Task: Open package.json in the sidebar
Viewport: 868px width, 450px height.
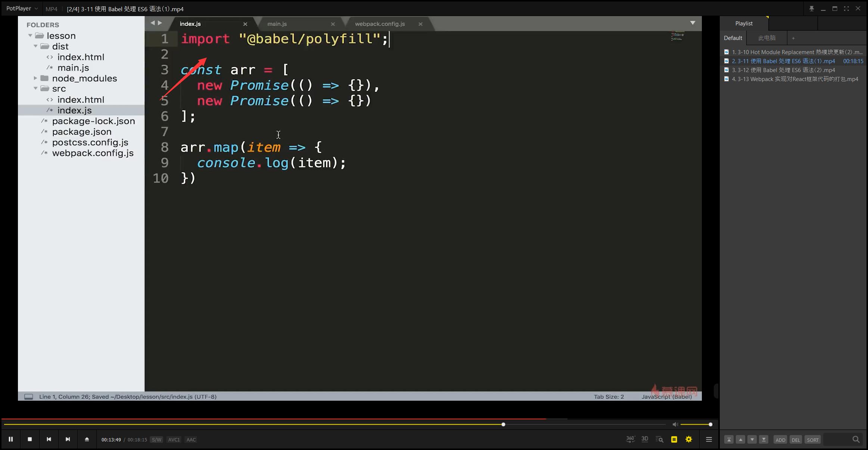Action: (82, 131)
